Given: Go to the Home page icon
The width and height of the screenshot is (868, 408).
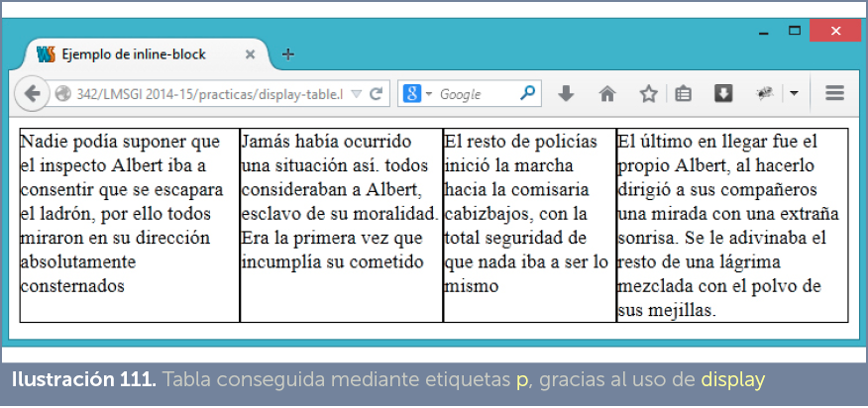Looking at the screenshot, I should pyautogui.click(x=607, y=94).
